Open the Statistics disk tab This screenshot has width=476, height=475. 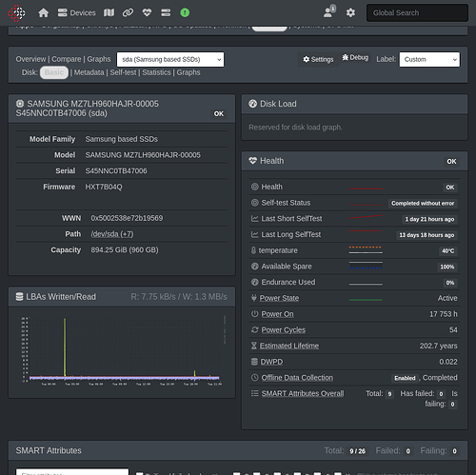[x=156, y=72]
